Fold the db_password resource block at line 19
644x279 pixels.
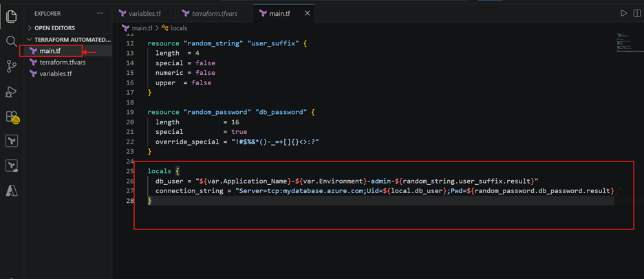[141, 112]
